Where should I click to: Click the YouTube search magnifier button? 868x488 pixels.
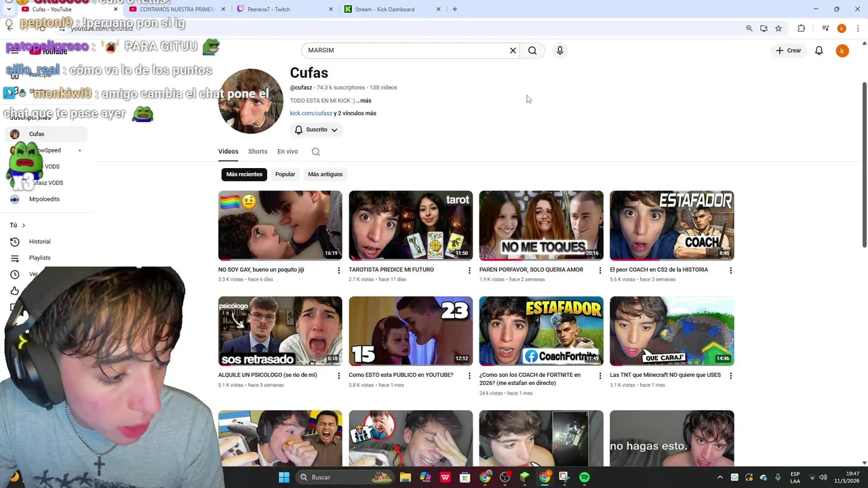[532, 50]
